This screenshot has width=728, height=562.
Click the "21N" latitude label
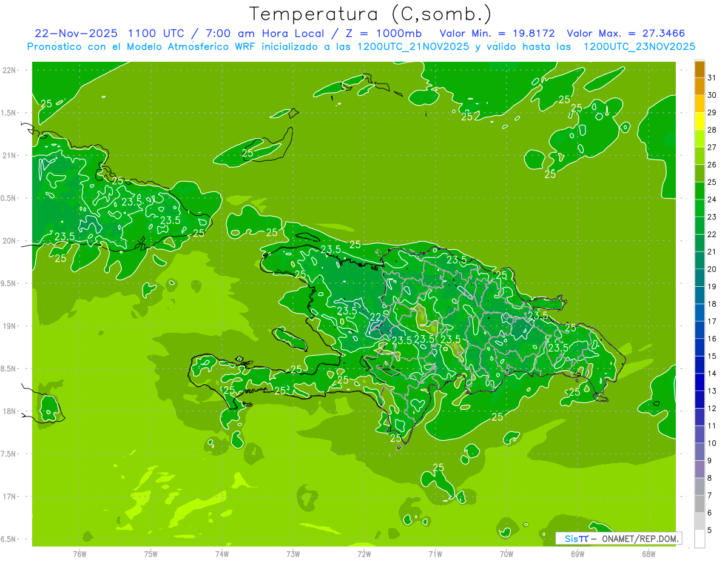tap(9, 155)
